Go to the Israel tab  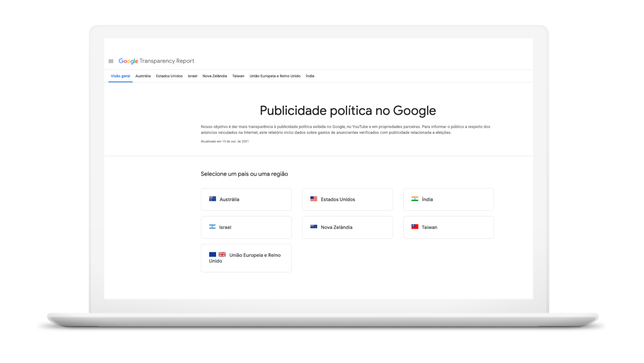click(192, 76)
